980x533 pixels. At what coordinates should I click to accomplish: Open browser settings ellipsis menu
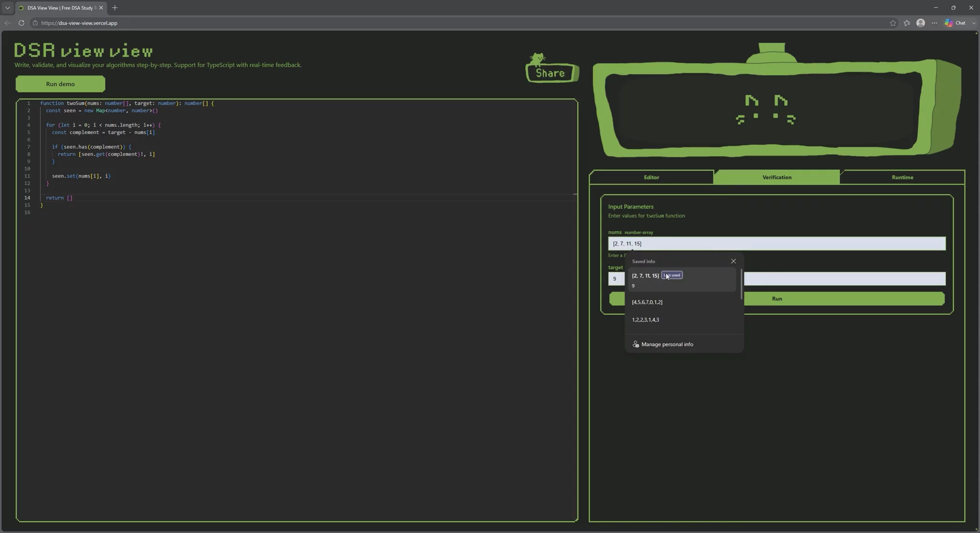934,23
